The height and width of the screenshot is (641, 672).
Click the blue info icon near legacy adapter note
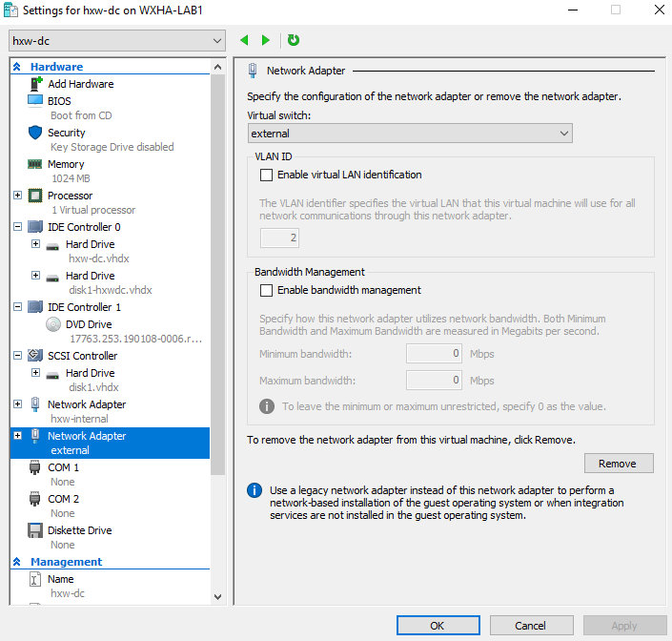coord(255,490)
